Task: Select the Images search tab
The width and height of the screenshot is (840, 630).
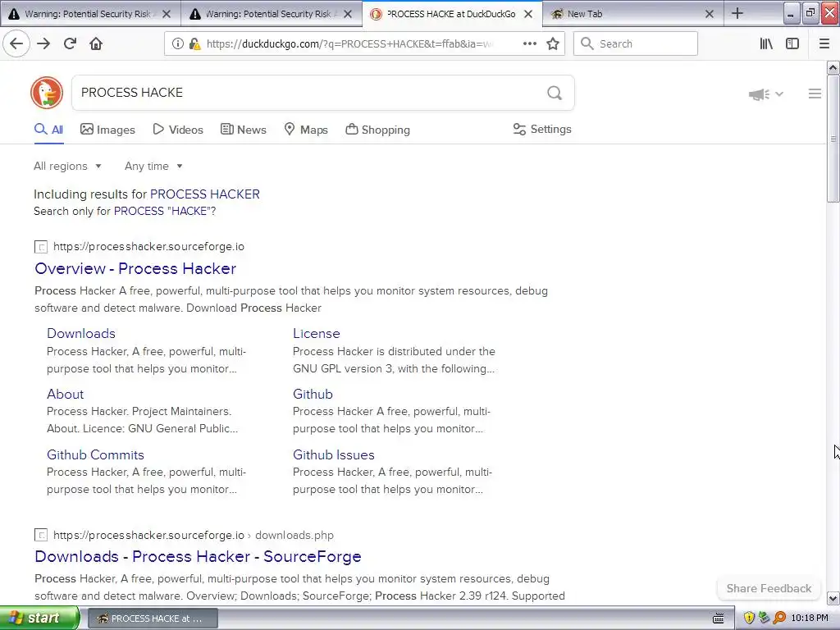Action: 107,130
